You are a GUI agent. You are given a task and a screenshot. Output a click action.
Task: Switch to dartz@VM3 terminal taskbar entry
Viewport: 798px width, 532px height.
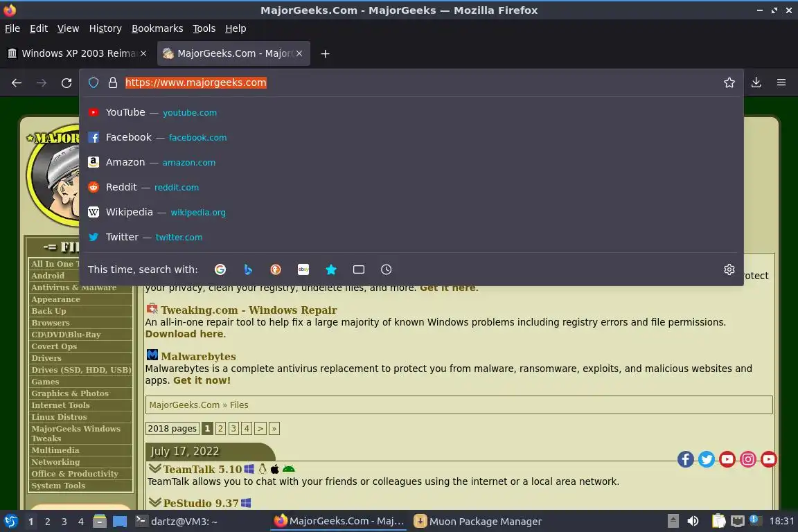click(x=176, y=522)
